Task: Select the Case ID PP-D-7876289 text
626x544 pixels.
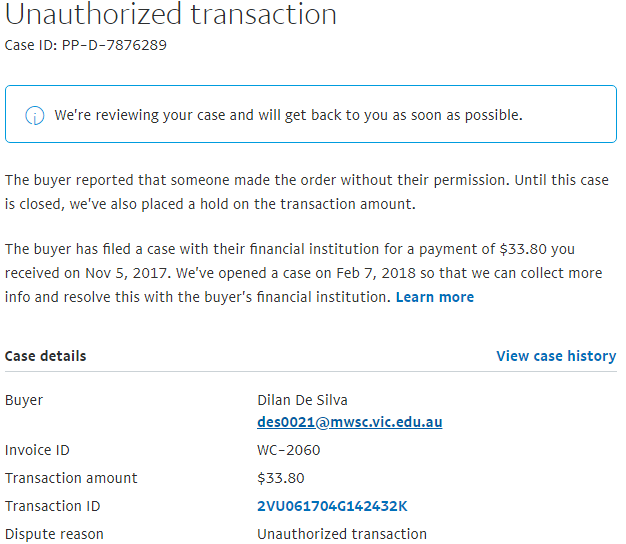Action: (85, 45)
